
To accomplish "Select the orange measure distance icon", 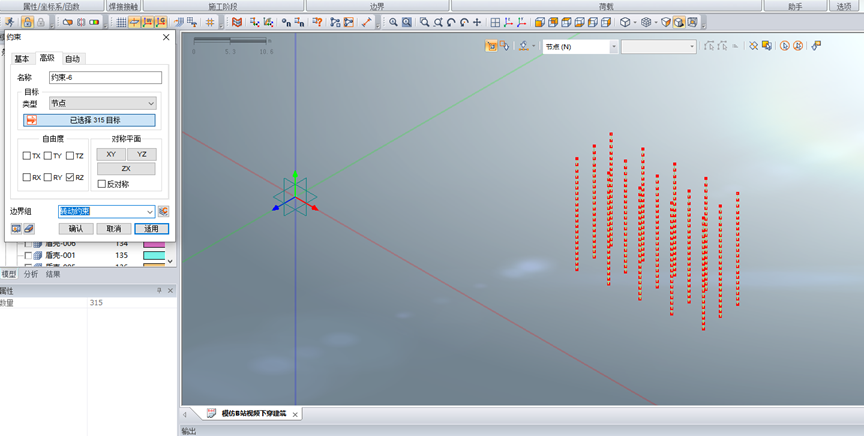I will [366, 23].
